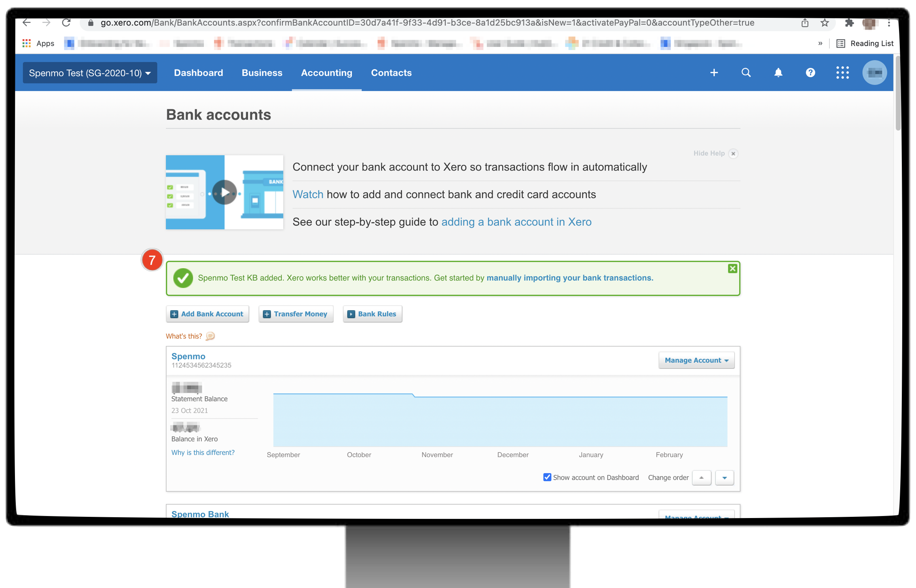Open the Contacts menu
This screenshot has width=916, height=588.
(x=391, y=73)
